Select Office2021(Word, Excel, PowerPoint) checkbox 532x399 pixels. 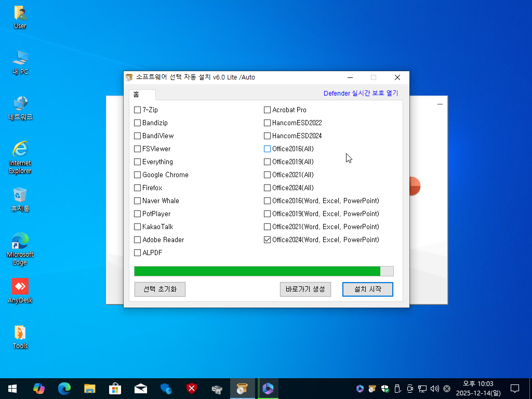[268, 227]
